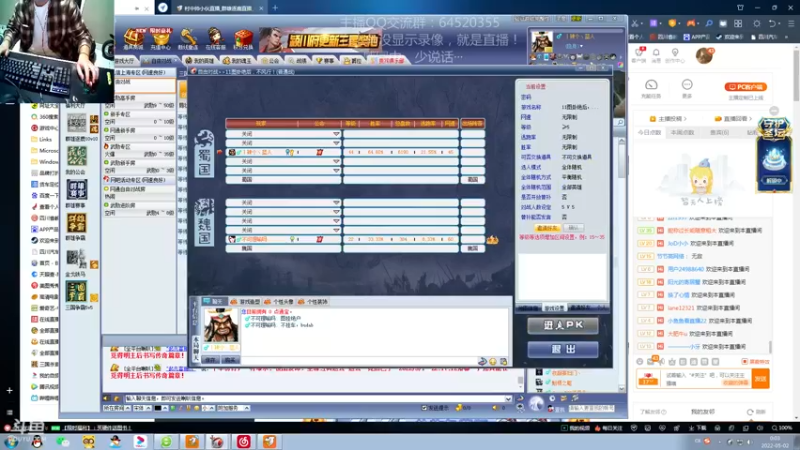This screenshot has width=800, height=450.
Task: Switch to the 公会 guild tab
Action: [x=270, y=61]
